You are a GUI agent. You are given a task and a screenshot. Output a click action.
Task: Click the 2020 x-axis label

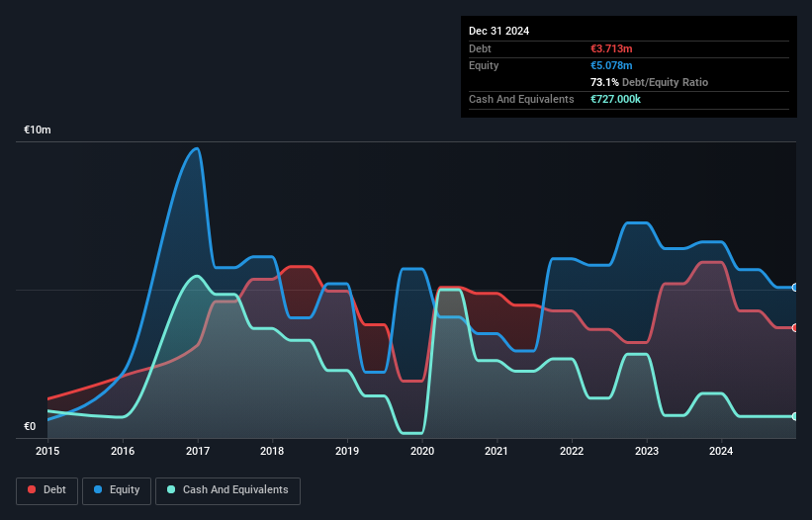(422, 451)
